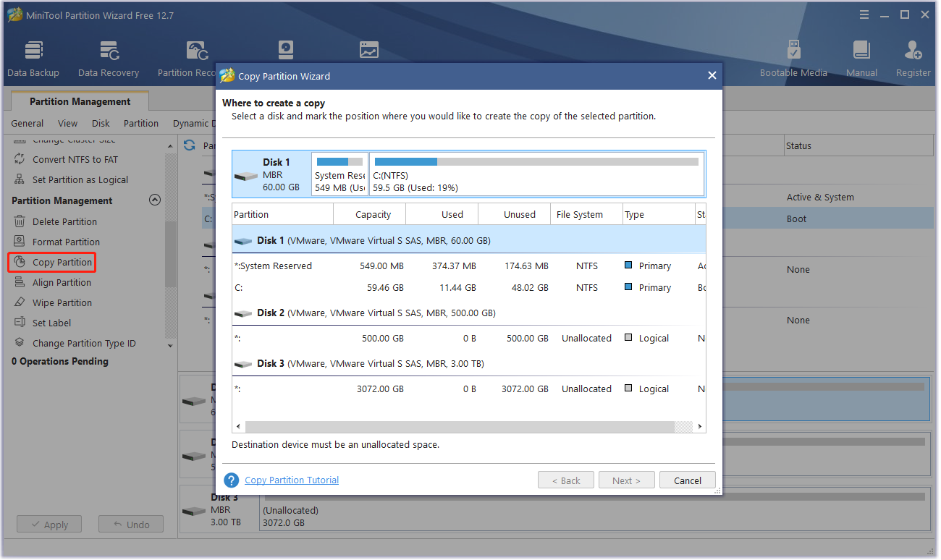Click the help icon beside Copy Partition Tutorial
941x560 pixels.
232,480
